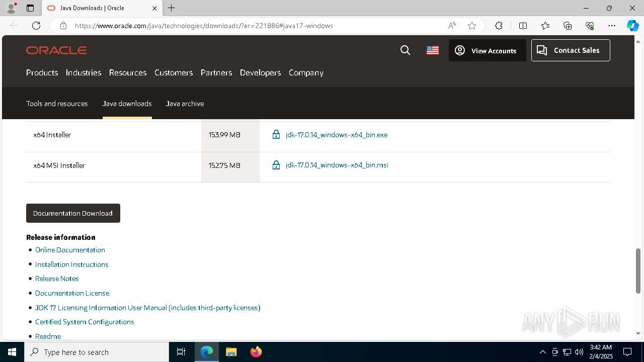644x362 pixels.
Task: Open Task View on the taskbar
Action: tap(181, 352)
